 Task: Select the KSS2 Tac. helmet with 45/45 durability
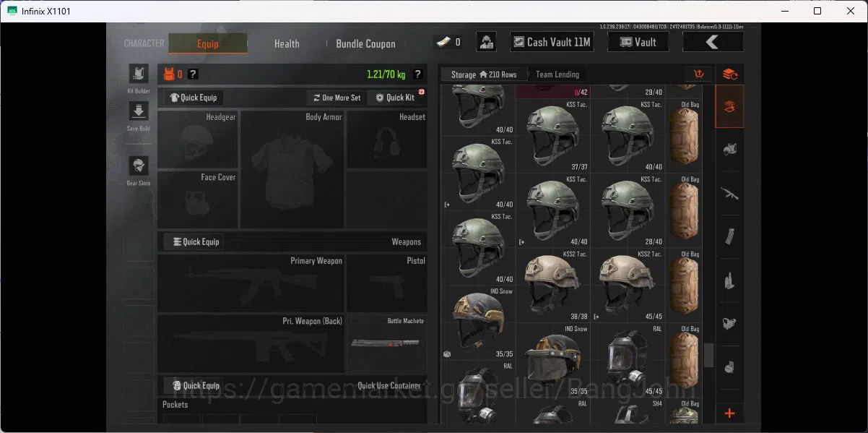click(x=628, y=286)
